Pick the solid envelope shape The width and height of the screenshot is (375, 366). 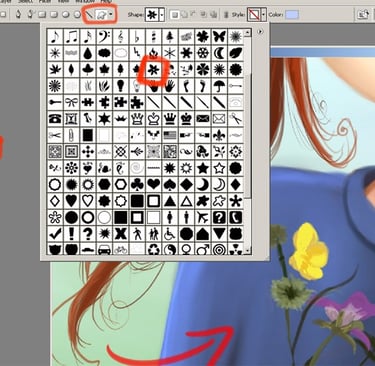203,119
